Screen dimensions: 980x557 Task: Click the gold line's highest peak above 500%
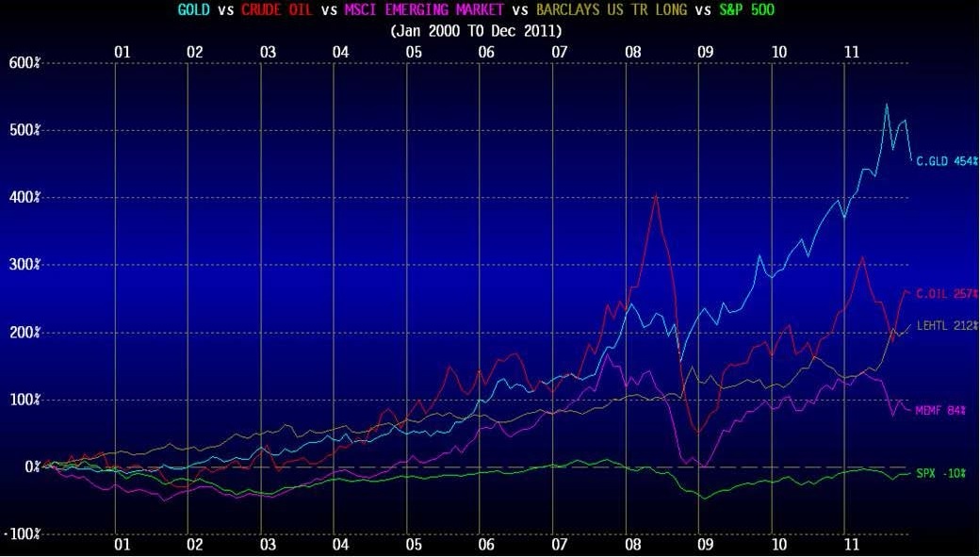click(x=887, y=105)
